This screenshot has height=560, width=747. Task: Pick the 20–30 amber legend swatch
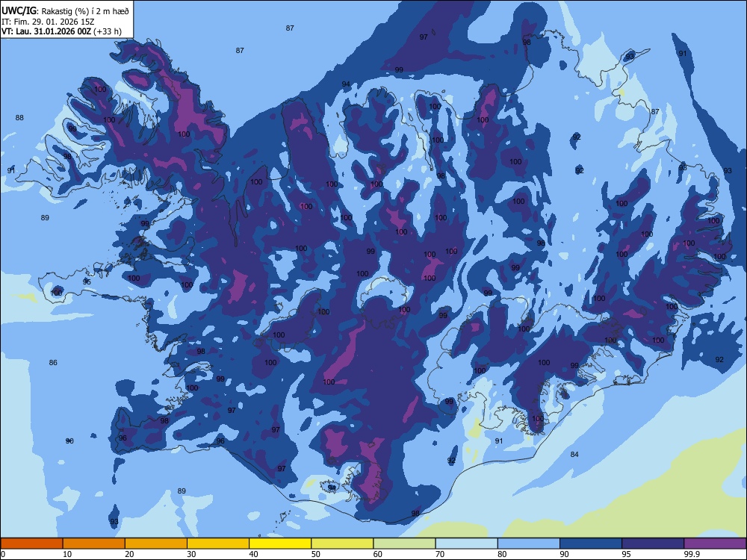pyautogui.click(x=156, y=544)
